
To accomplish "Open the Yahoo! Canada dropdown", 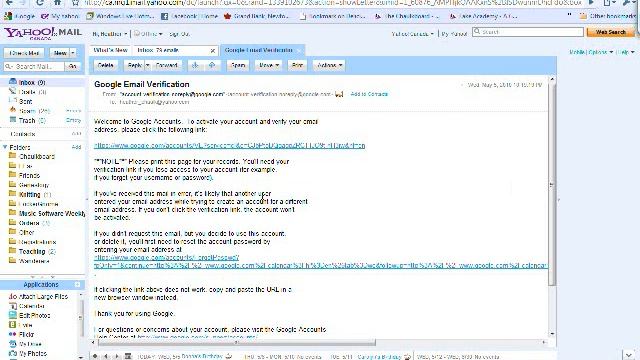I will pos(412,34).
